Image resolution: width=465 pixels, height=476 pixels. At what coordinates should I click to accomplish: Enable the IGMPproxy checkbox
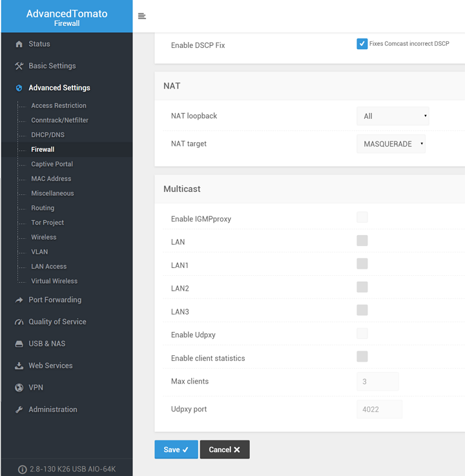(362, 218)
